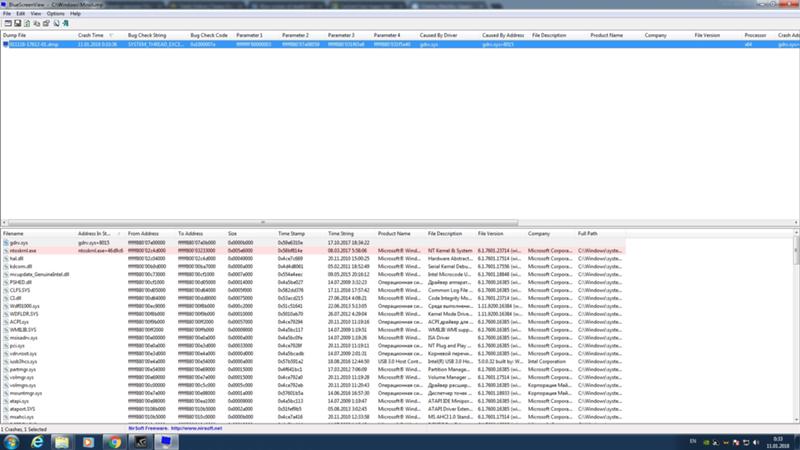Sort crashes by Dump File column
Viewport: 800px width, 450px height.
coord(38,35)
